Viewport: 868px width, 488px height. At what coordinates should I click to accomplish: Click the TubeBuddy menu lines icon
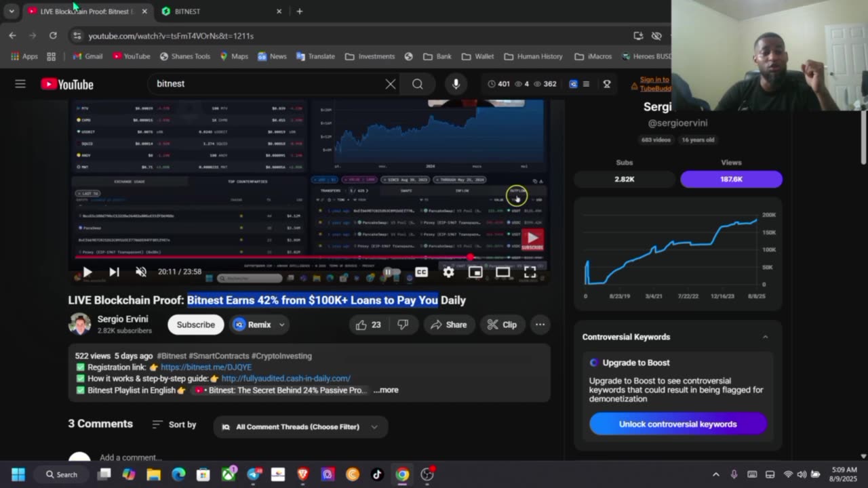pos(587,84)
